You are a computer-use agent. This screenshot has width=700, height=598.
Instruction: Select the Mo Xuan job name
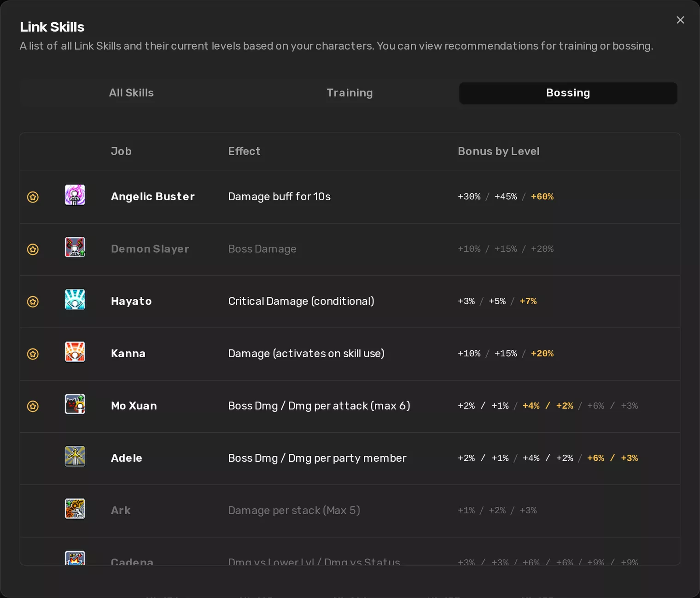134,406
